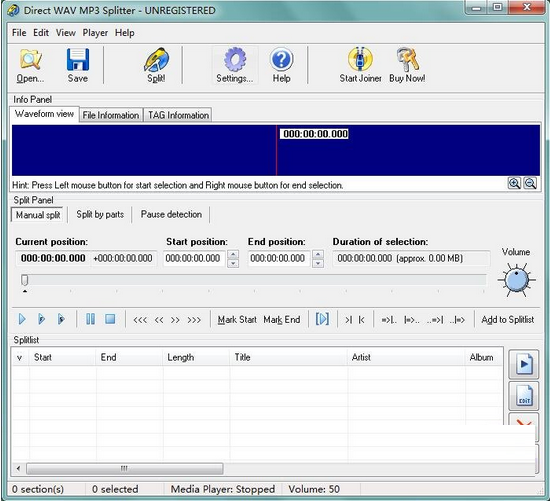Increase Start position with the up arrow
This screenshot has height=501, width=550.
233,254
